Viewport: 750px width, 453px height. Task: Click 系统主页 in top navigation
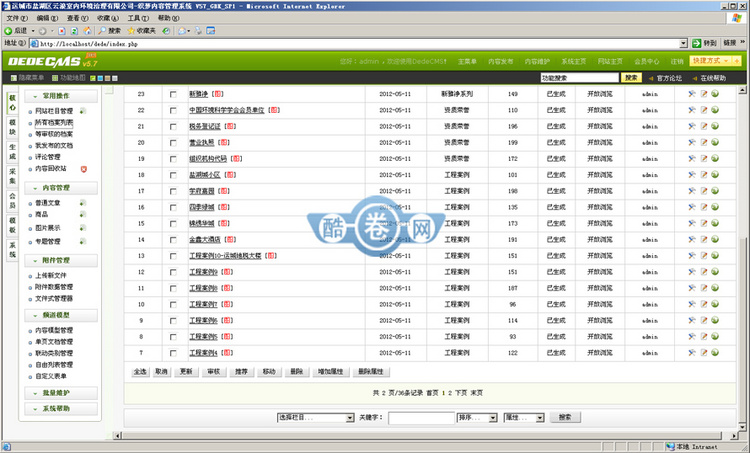[574, 61]
